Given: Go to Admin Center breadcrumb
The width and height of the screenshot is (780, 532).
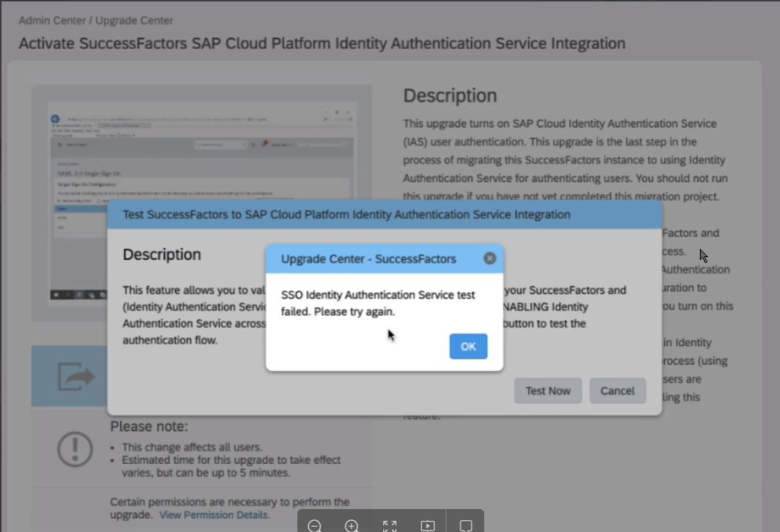Looking at the screenshot, I should point(52,21).
